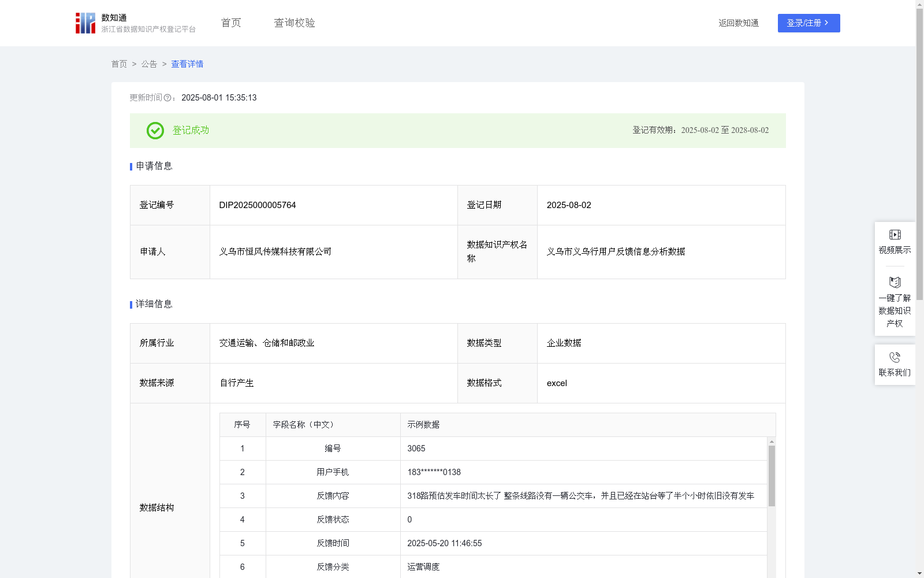The width and height of the screenshot is (924, 578).
Task: Click the 反馈内容 field name
Action: pos(333,496)
